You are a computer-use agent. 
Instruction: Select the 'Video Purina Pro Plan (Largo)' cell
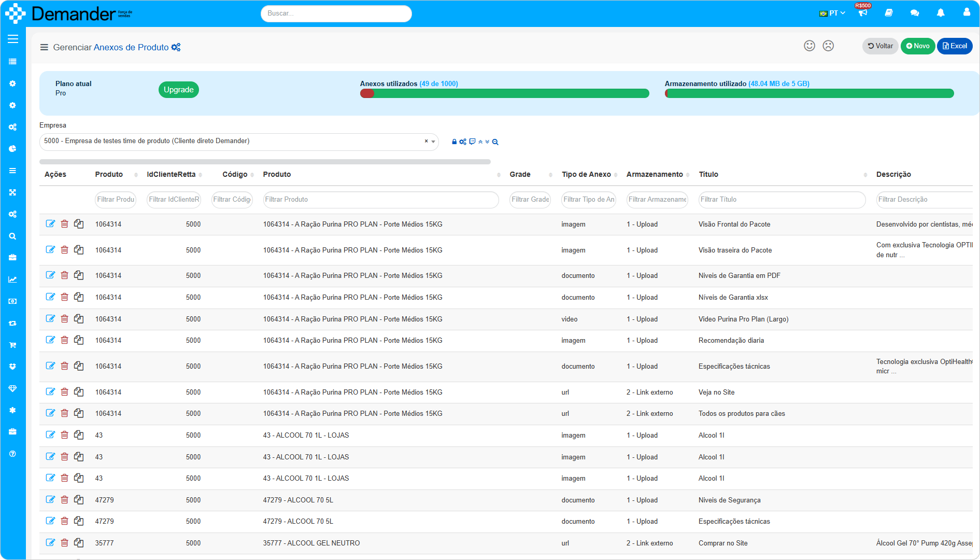click(x=744, y=319)
